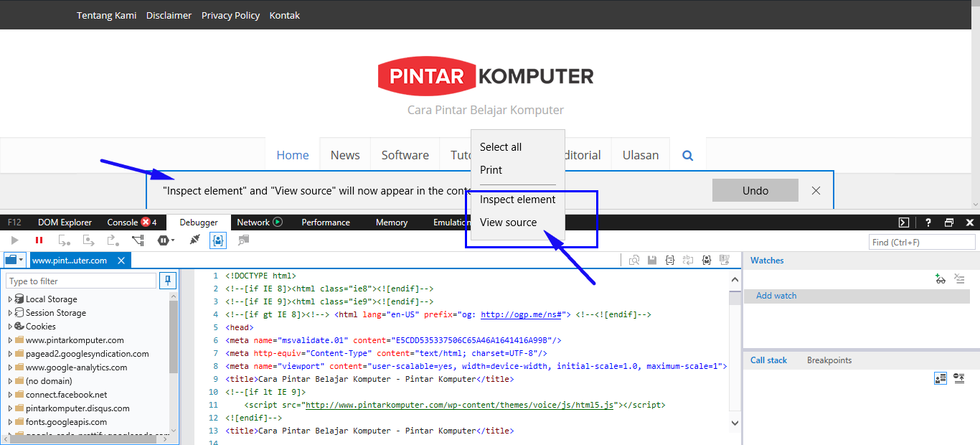Click the Type to filter input

pyautogui.click(x=81, y=281)
